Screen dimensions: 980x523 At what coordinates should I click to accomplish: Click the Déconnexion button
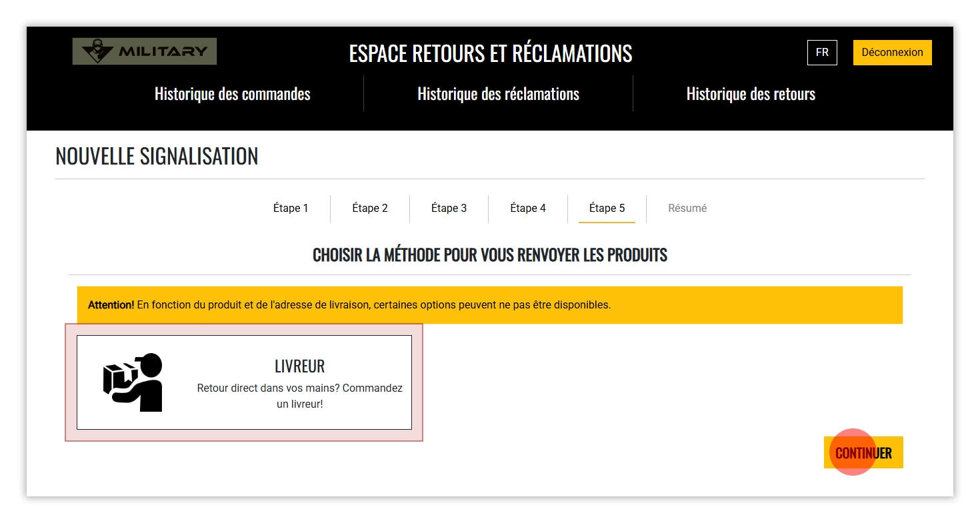pyautogui.click(x=892, y=53)
